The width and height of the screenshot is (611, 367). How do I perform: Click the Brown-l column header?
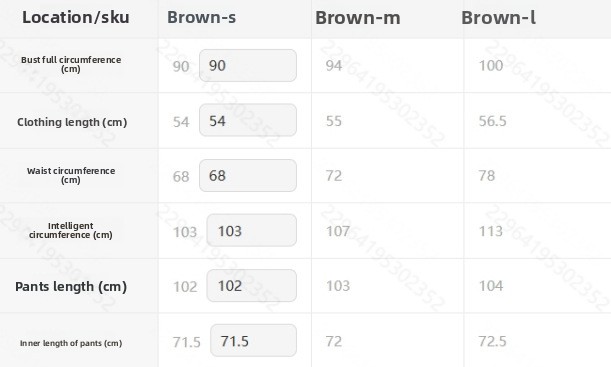point(498,18)
